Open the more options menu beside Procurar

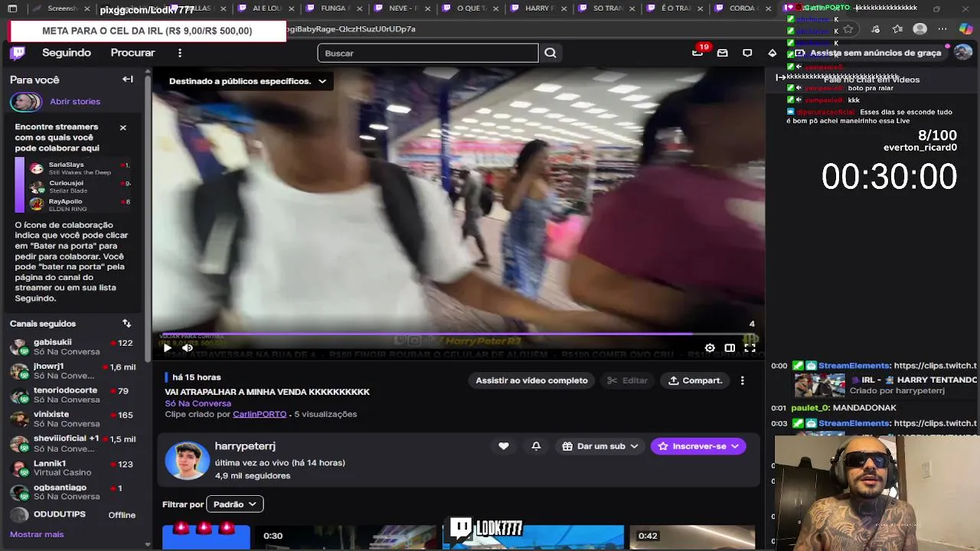click(180, 53)
